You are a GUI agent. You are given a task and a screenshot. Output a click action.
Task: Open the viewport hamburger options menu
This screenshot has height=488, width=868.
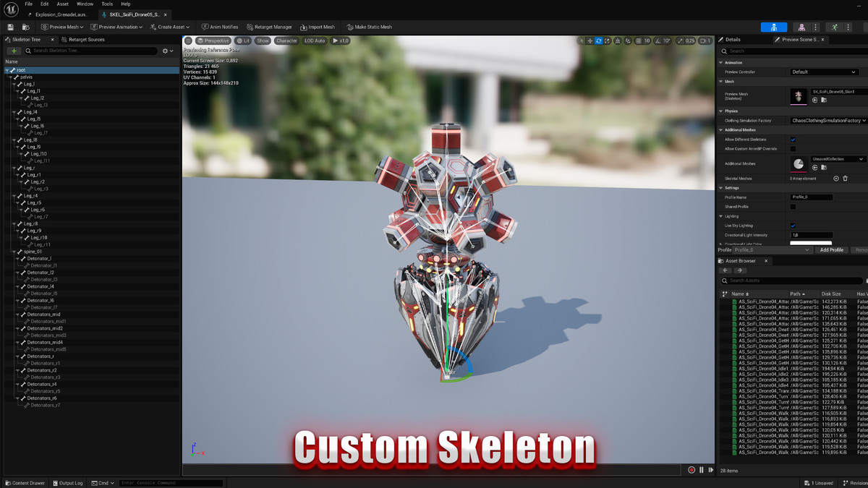click(x=188, y=41)
